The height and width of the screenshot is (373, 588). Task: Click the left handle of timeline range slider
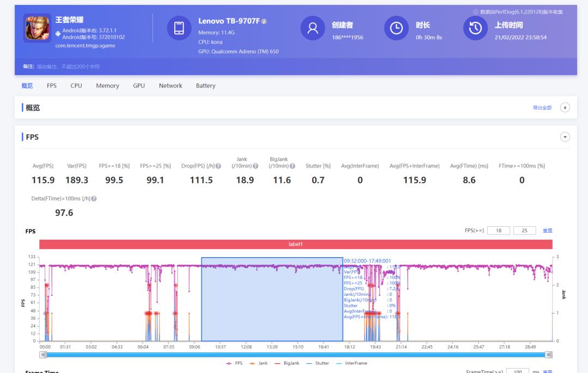coord(44,355)
